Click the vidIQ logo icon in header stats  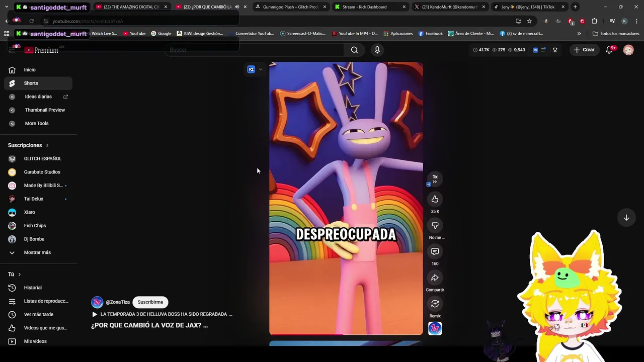(x=535, y=50)
